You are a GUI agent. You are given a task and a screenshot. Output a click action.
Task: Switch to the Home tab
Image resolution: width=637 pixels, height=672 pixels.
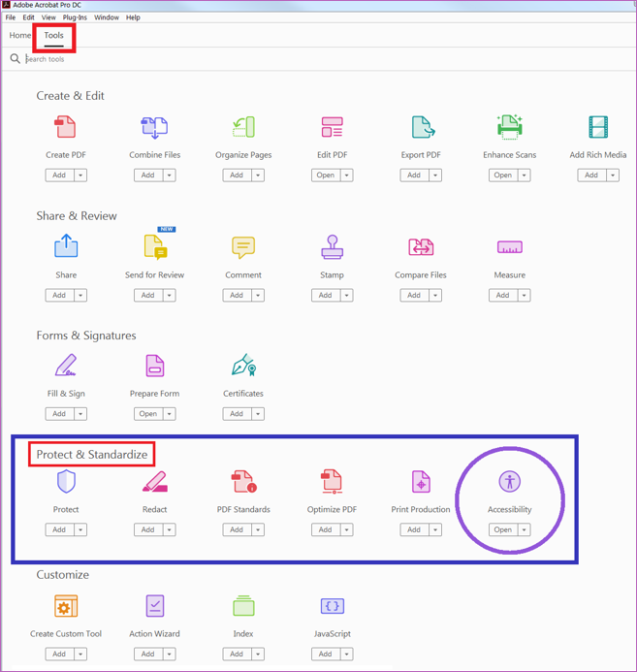pos(20,36)
